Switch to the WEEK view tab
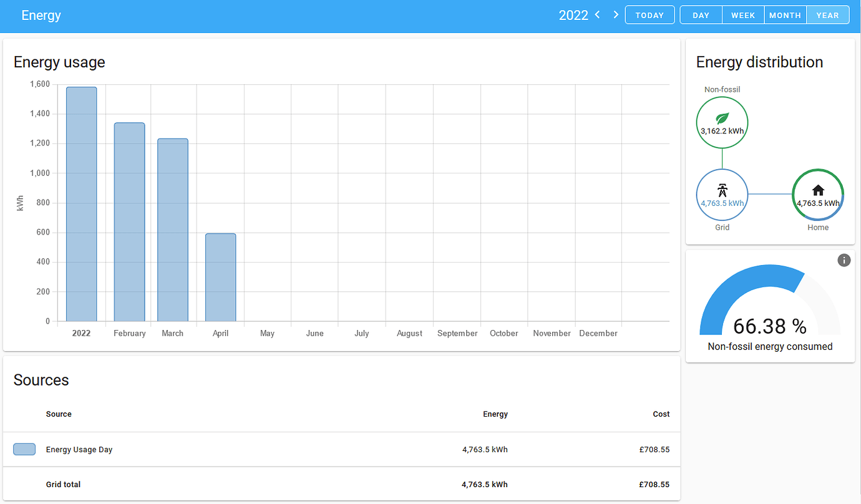This screenshot has height=504, width=861. coord(742,15)
